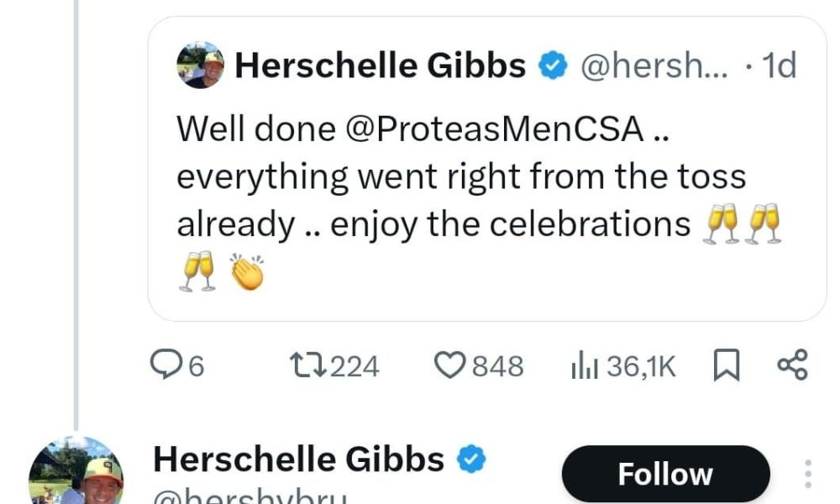Open the @ProteasMenCSA mention link

tap(495, 129)
